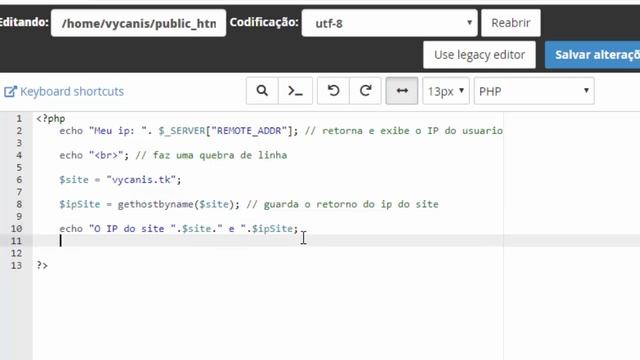Click the opening <?php tag on line 1
640x360 pixels.
51,119
